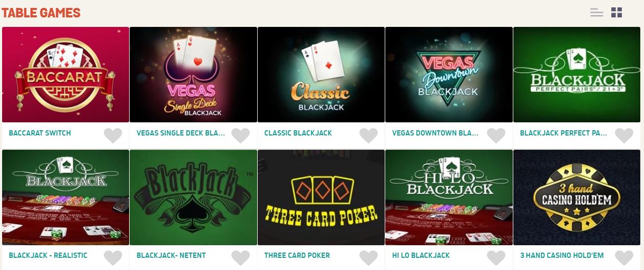Open 3 Hand Casino Hold'em thumbnail
Image resolution: width=644 pixels, height=270 pixels.
click(577, 197)
